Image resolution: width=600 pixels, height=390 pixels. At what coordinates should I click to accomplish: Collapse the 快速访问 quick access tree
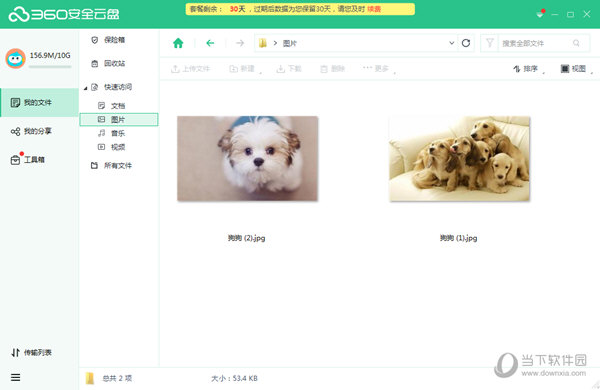pyautogui.click(x=86, y=88)
